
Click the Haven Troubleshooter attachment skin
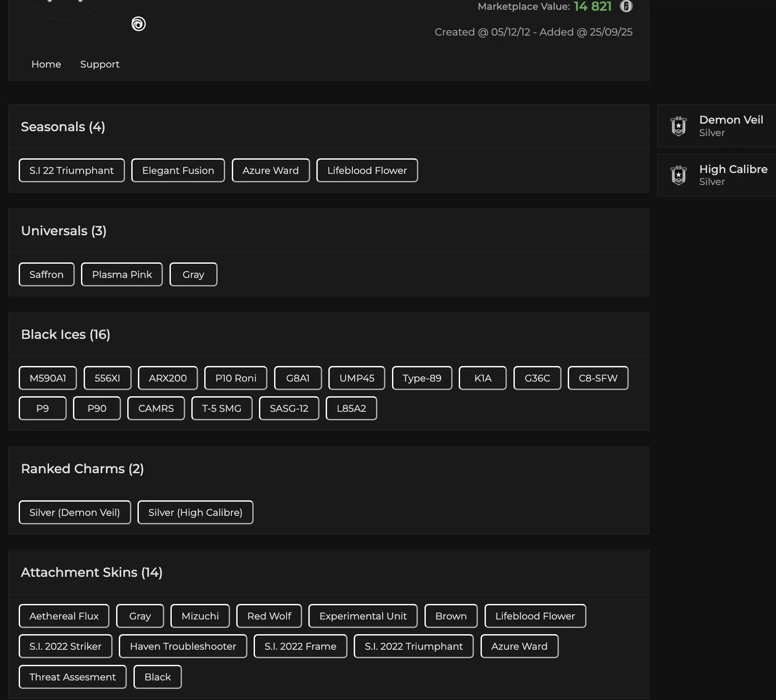pos(183,647)
